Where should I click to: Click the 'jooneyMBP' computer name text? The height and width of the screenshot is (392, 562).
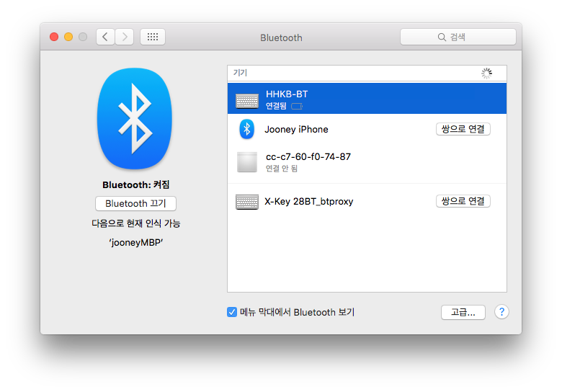click(x=136, y=243)
